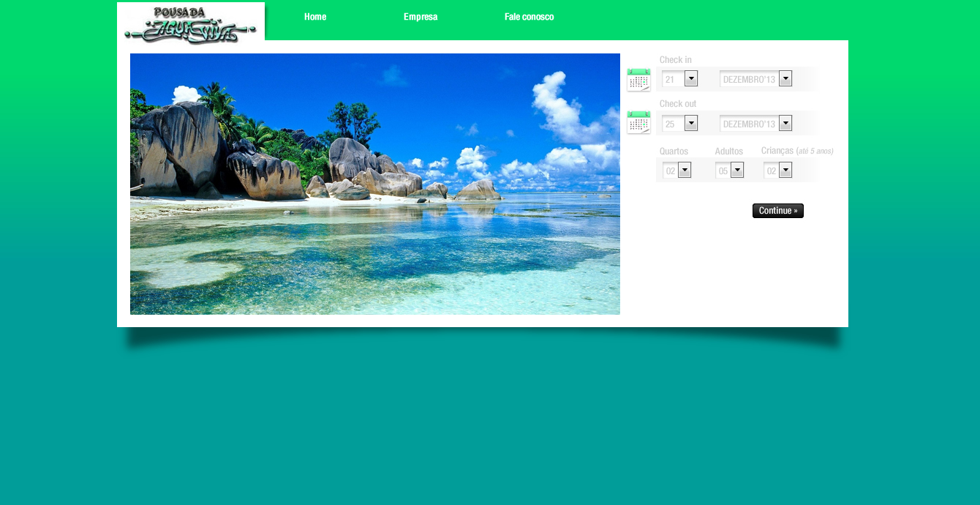Click the Check in DEZEMBRO'13 month field

click(x=749, y=79)
